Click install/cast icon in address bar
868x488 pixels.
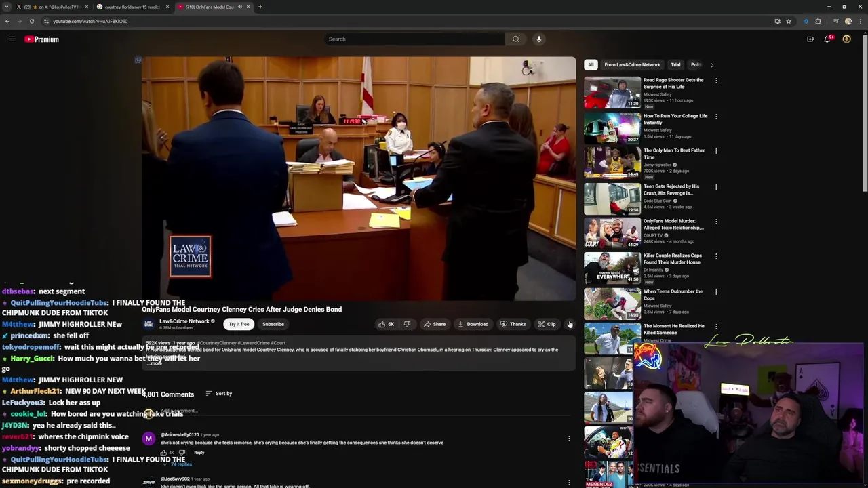coord(777,21)
